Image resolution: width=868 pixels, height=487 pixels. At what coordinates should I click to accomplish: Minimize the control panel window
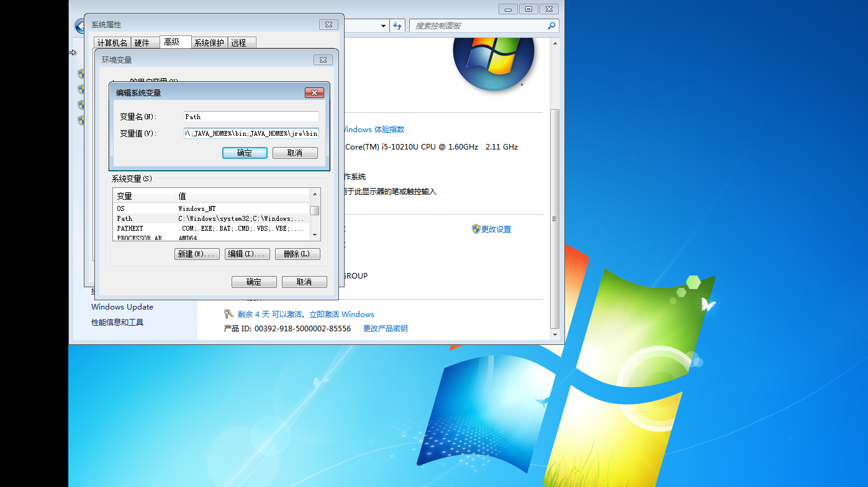pos(509,9)
